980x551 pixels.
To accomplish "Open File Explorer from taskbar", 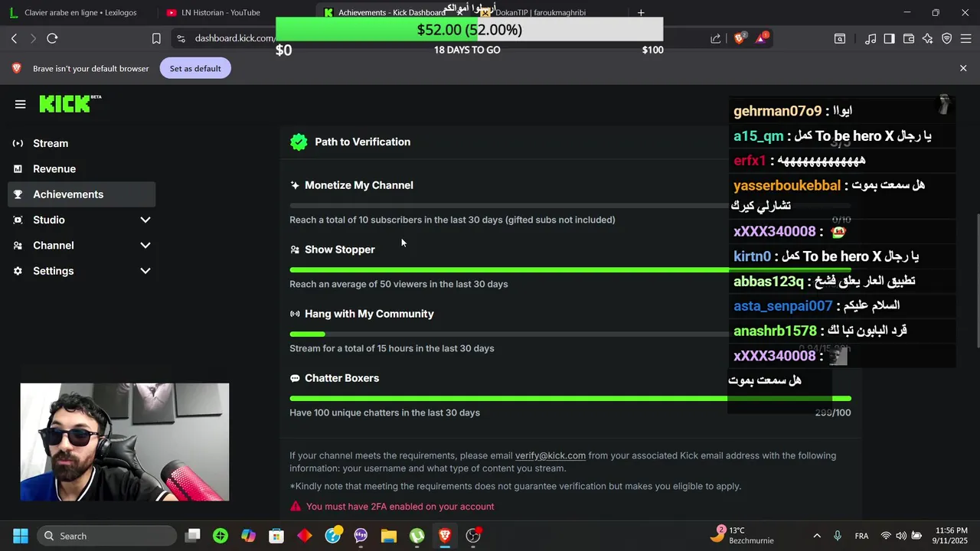I will pos(389,536).
